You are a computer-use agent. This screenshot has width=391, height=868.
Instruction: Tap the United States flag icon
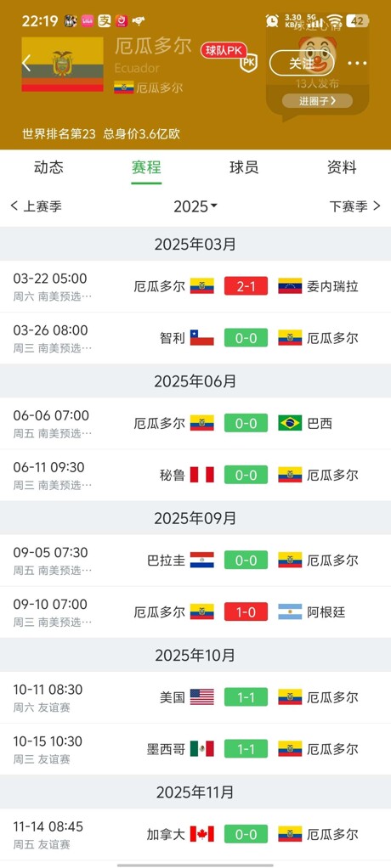[202, 697]
